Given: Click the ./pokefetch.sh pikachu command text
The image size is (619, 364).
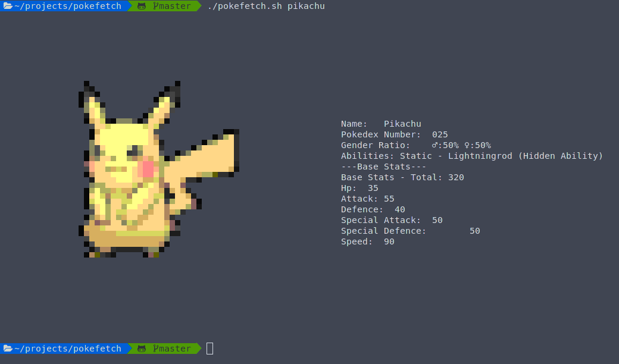Looking at the screenshot, I should pyautogui.click(x=266, y=7).
